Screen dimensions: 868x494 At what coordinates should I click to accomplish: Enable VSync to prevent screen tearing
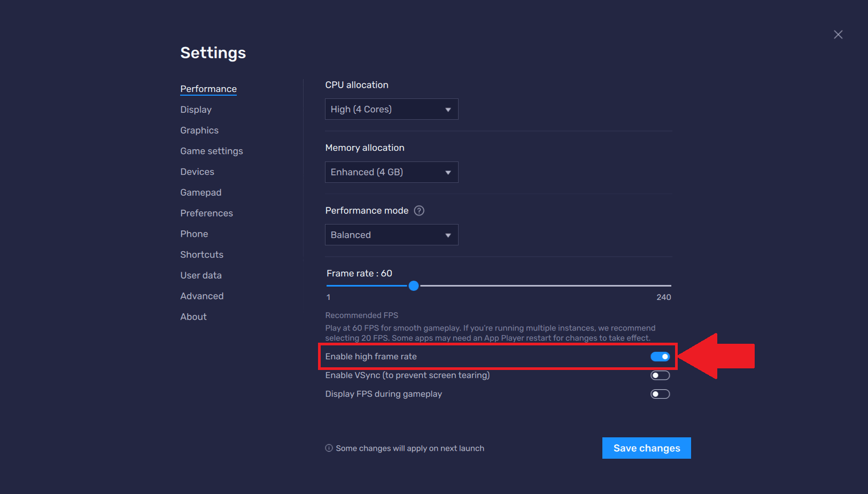point(660,375)
